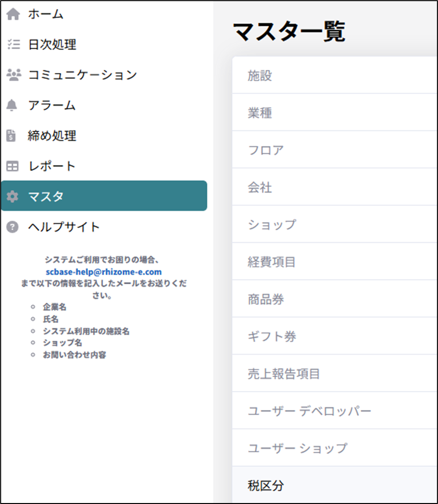The height and width of the screenshot is (504, 438).
Task: Open the 施設 master entry
Action: 260,75
